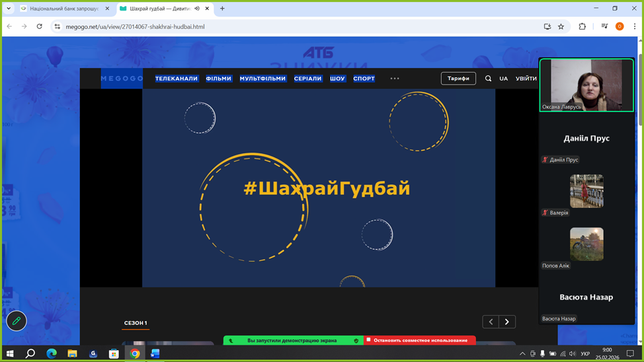Open the browser extensions puzzle icon

[x=582, y=26]
